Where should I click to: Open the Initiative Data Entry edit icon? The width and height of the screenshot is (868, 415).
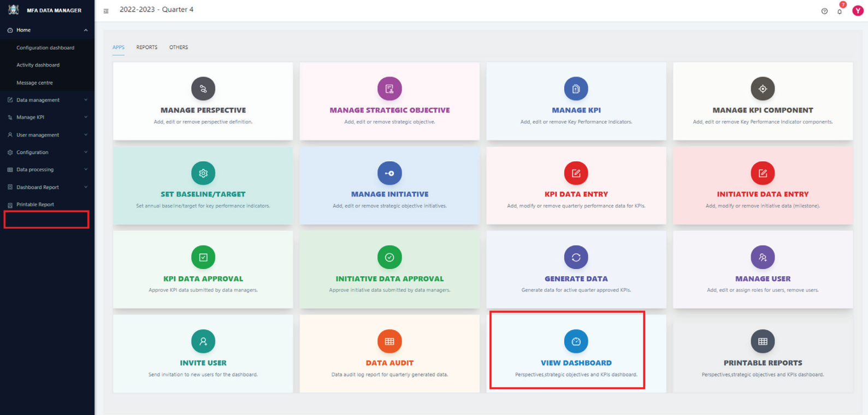[x=763, y=173]
